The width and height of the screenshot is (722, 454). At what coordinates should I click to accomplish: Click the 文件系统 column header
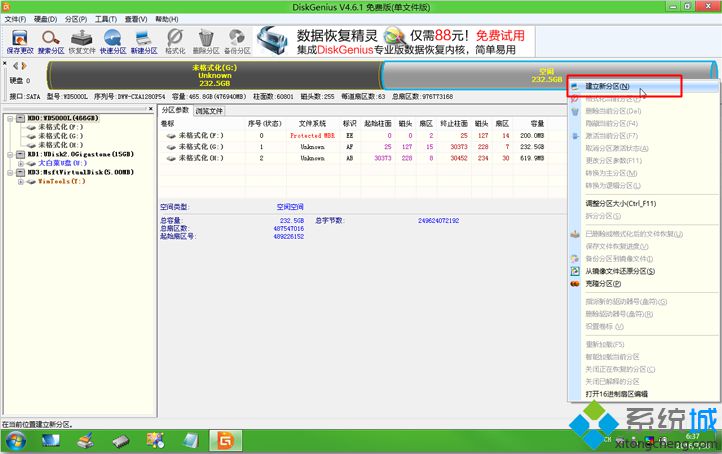pyautogui.click(x=312, y=123)
